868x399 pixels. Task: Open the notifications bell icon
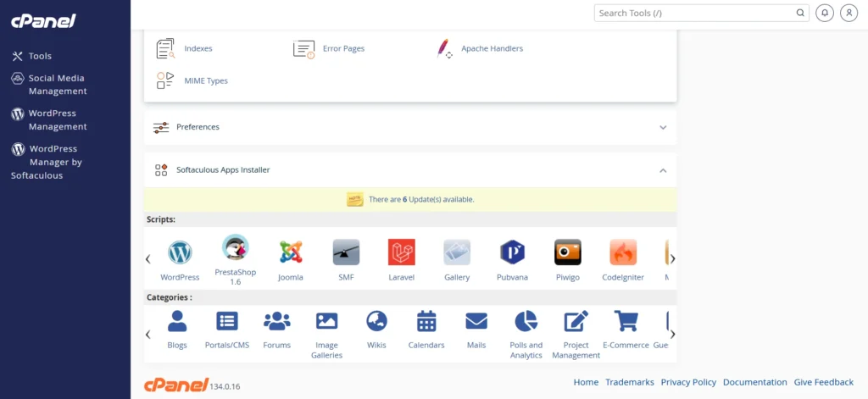pos(825,13)
